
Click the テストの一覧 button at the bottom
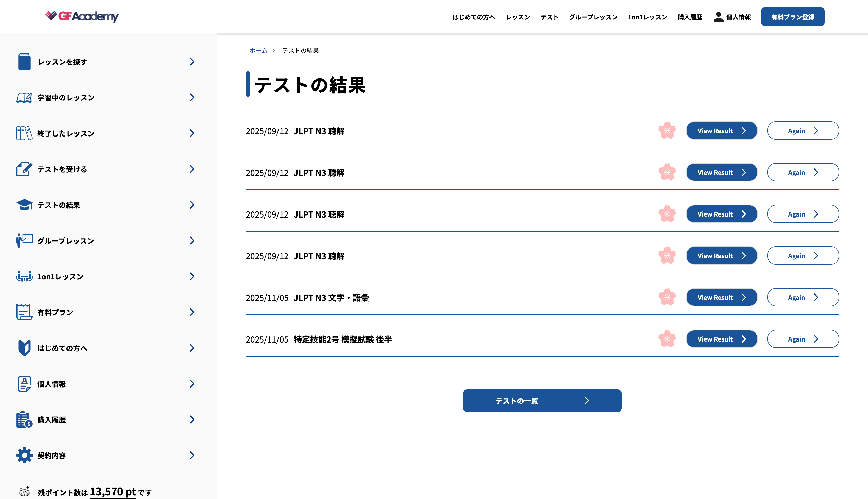542,400
